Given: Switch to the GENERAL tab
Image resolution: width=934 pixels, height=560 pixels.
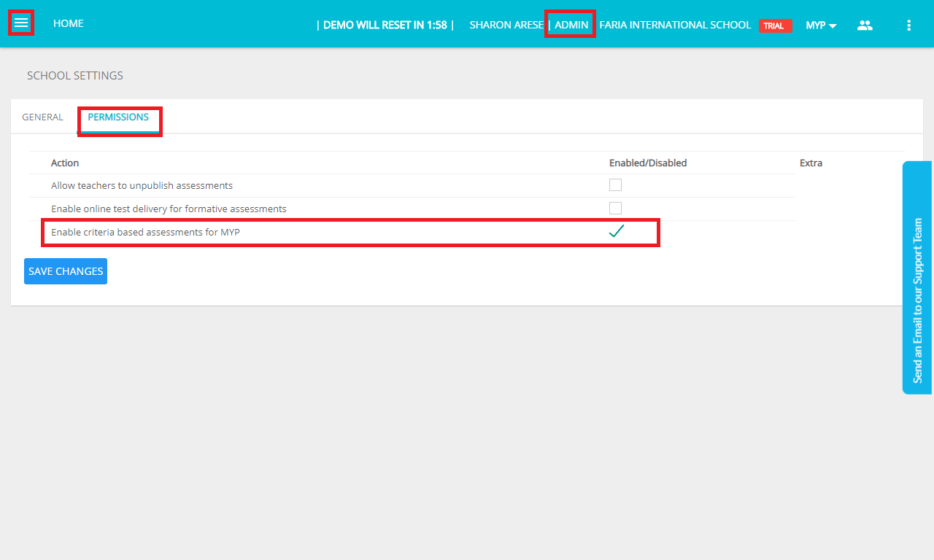Looking at the screenshot, I should click(x=42, y=117).
